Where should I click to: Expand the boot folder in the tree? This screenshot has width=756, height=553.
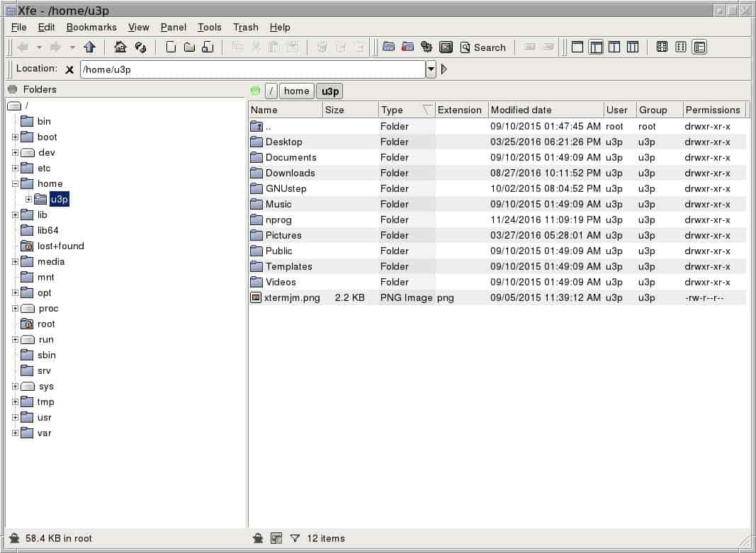pos(15,137)
